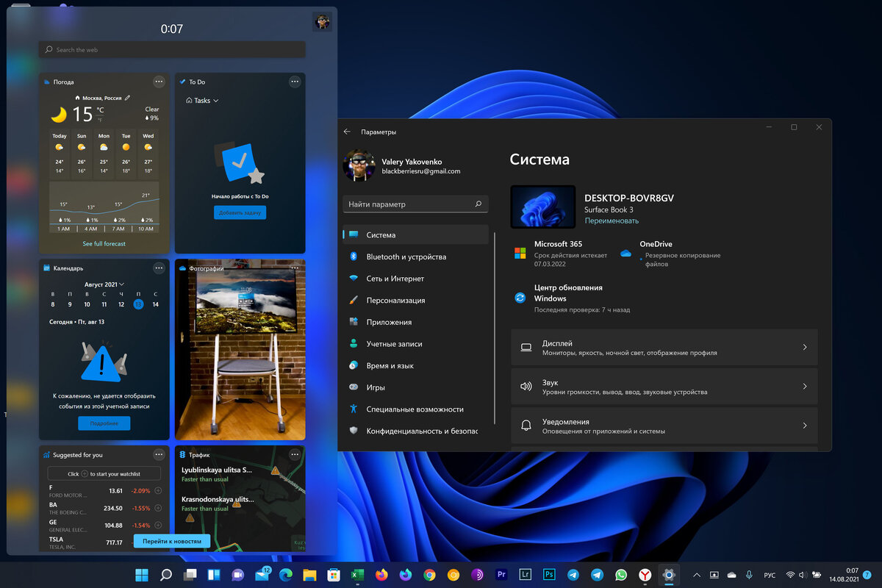Open Дисплей settings row

[664, 348]
